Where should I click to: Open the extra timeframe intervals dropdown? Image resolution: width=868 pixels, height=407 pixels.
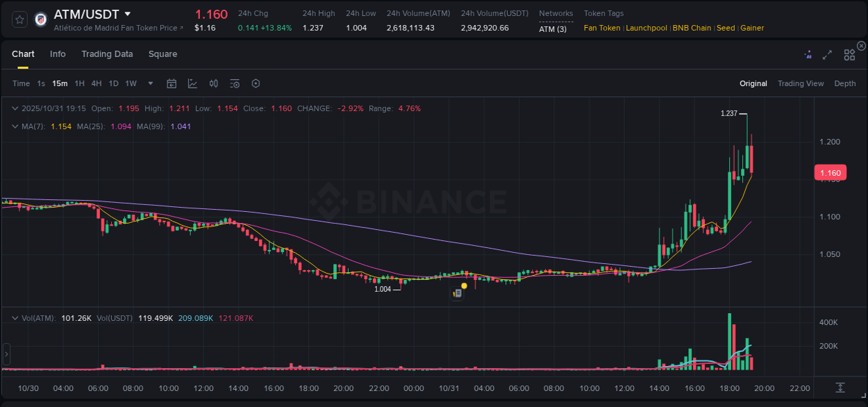point(149,83)
